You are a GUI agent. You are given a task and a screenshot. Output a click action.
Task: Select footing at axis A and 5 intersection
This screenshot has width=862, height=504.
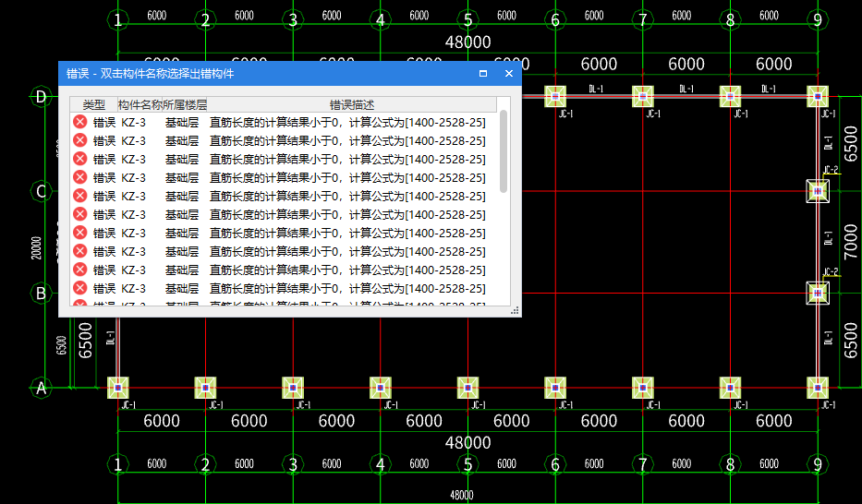click(x=467, y=388)
